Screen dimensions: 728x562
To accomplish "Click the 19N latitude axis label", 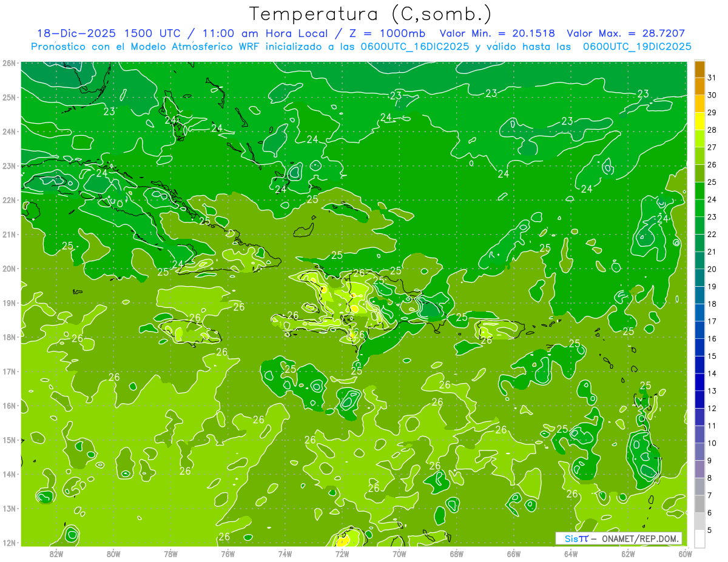I will pyautogui.click(x=8, y=303).
